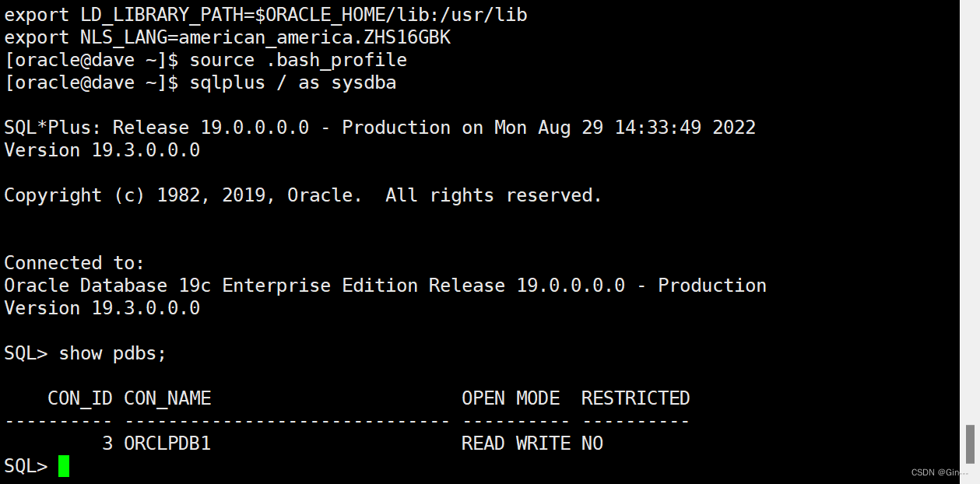Click the SQL*Plus Release 19.0.0.0.0 banner line
This screenshot has width=980, height=484.
pos(380,128)
